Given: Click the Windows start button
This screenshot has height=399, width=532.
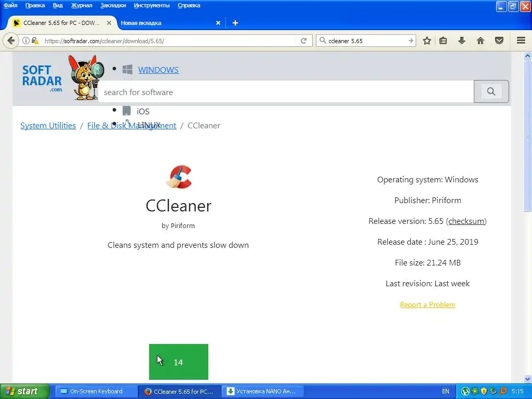Looking at the screenshot, I should [25, 391].
